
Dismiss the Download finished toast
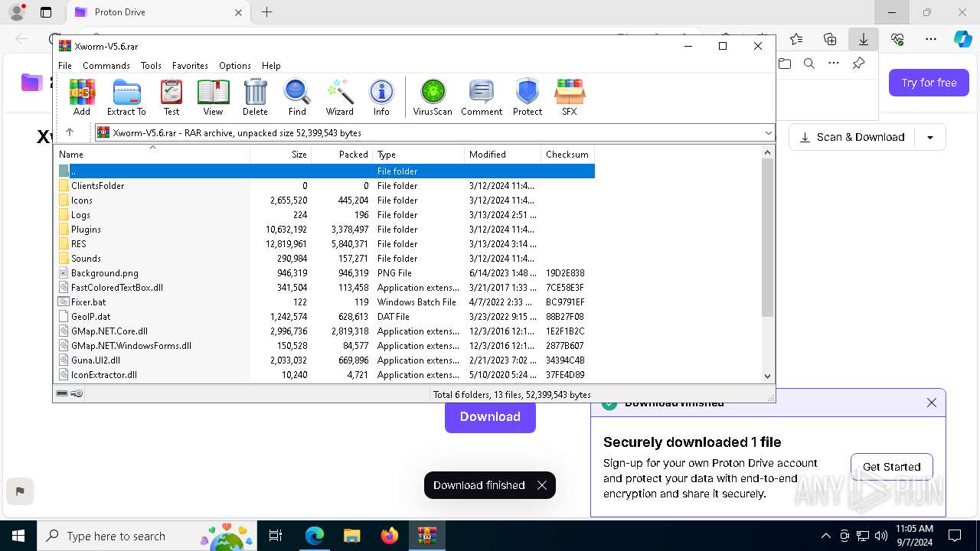(542, 485)
